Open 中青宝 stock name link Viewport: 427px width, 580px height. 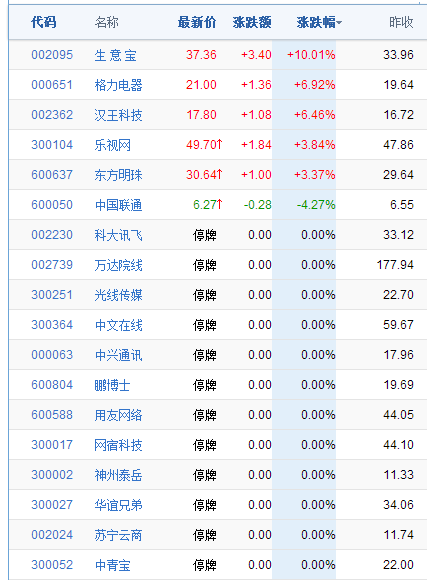click(112, 565)
